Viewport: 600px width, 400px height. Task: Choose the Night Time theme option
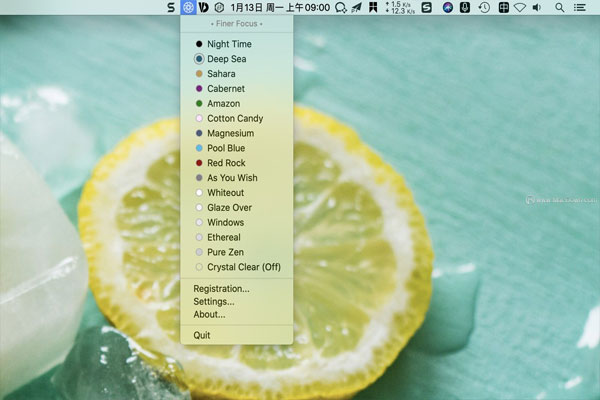point(229,44)
